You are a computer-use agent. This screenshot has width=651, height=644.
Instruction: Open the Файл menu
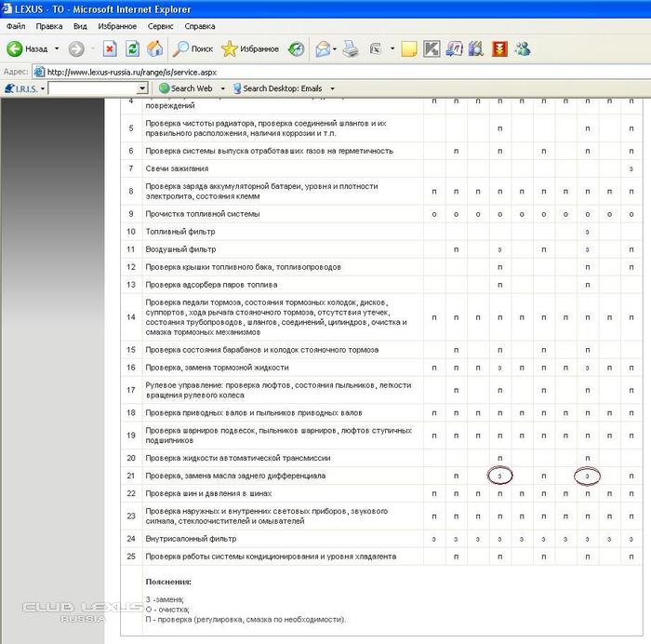click(x=16, y=26)
